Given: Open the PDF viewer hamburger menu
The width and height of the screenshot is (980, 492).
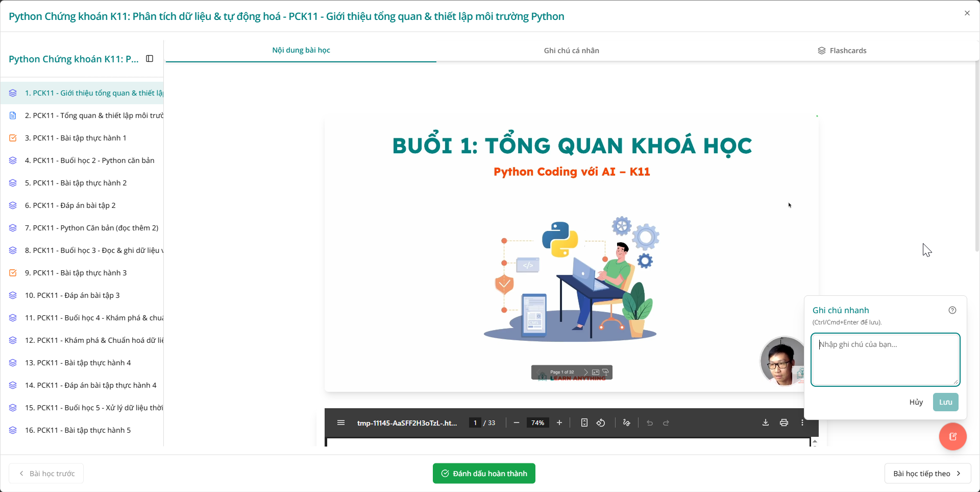Looking at the screenshot, I should coord(341,423).
